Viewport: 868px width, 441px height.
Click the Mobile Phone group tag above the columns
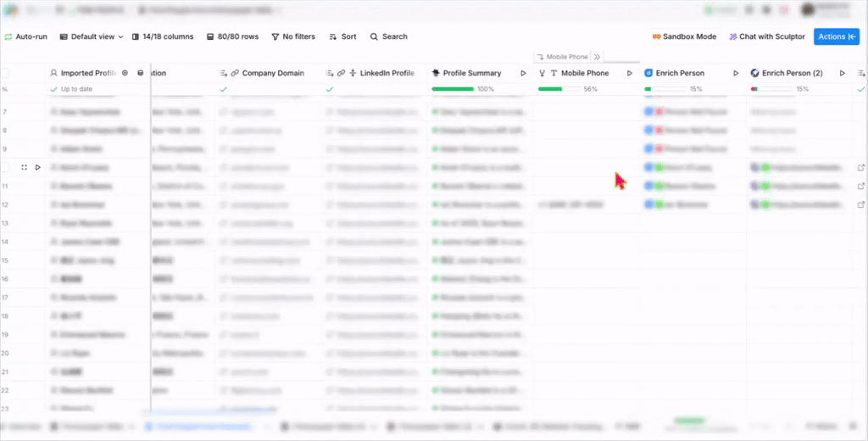click(563, 57)
